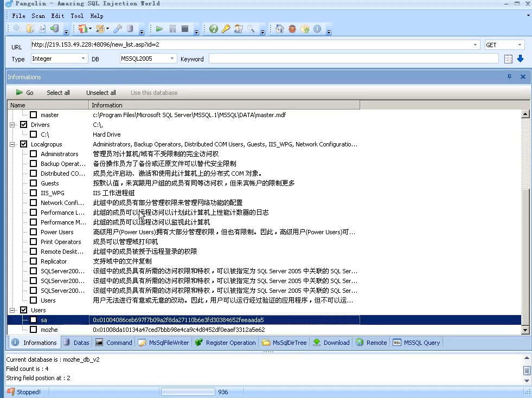Check the mozhe user checkbox
Viewport: 532px width, 398px height.
(x=34, y=330)
